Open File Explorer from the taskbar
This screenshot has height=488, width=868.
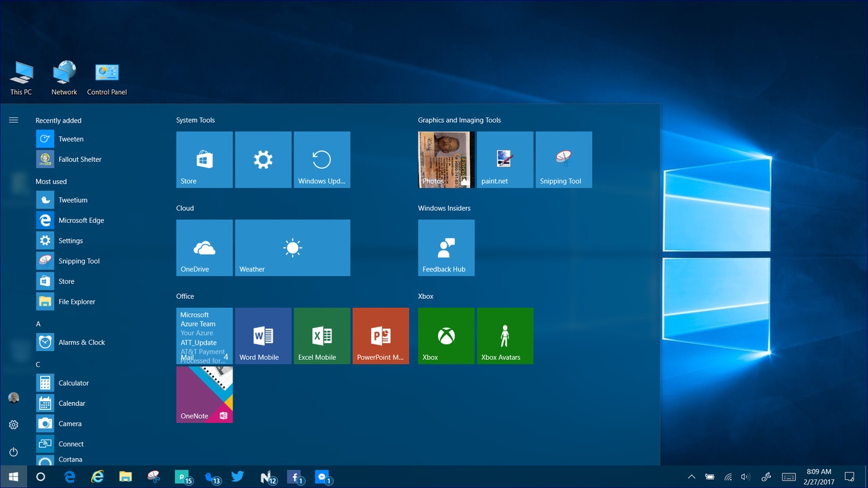(x=125, y=477)
